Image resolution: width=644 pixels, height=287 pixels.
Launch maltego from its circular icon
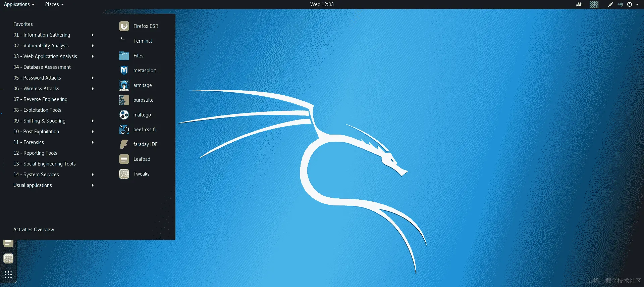tap(124, 115)
